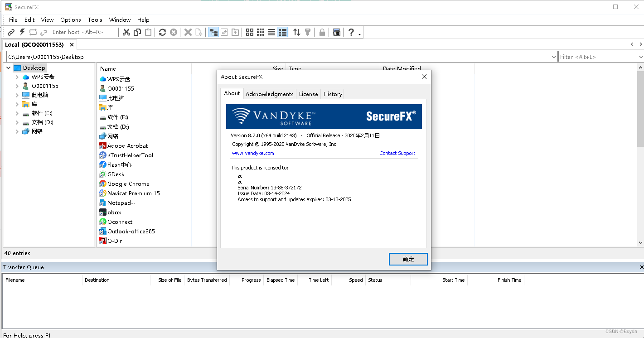The image size is (644, 338).
Task: Click the Copy toolbar icon
Action: click(x=137, y=32)
